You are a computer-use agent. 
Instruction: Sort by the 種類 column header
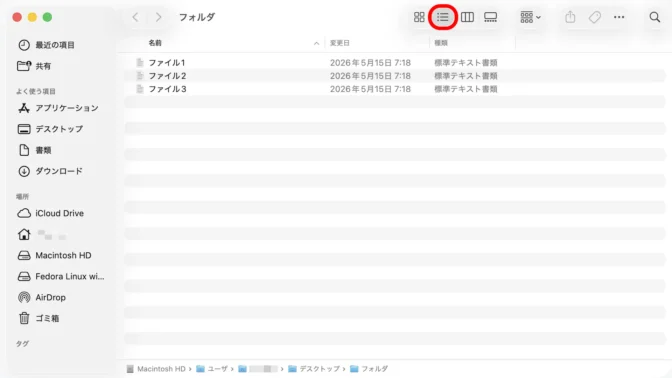click(441, 43)
